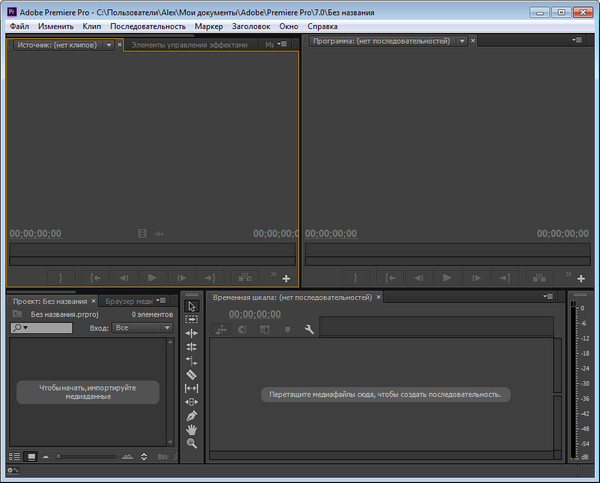600x483 pixels.
Task: Click Source monitor button editor plus
Action: point(286,279)
